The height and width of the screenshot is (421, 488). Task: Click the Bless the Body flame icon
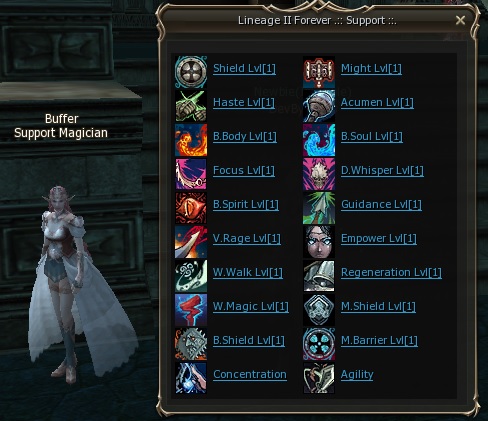[191, 140]
